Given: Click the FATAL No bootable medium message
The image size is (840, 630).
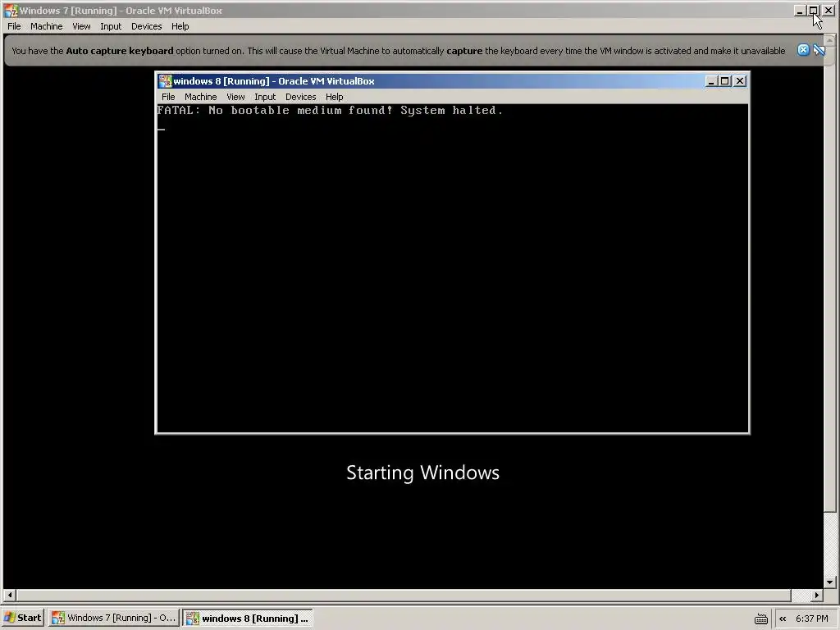Looking at the screenshot, I should [x=330, y=111].
